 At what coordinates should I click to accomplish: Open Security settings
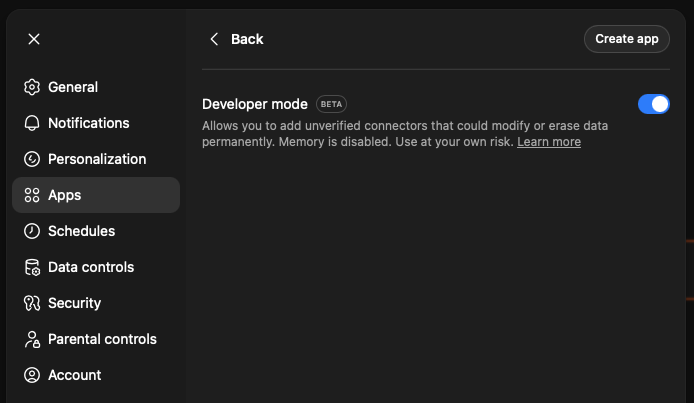(x=96, y=303)
